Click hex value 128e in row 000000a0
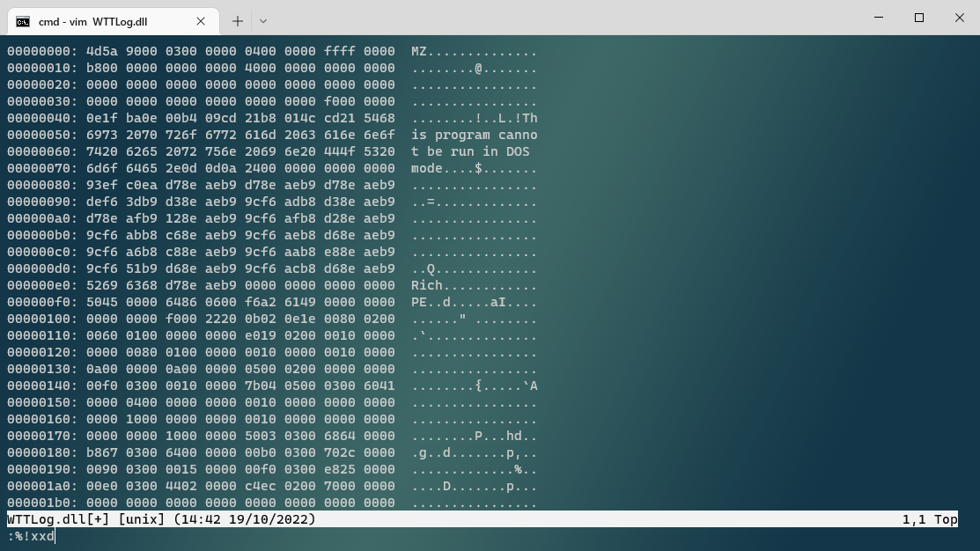 [x=181, y=218]
